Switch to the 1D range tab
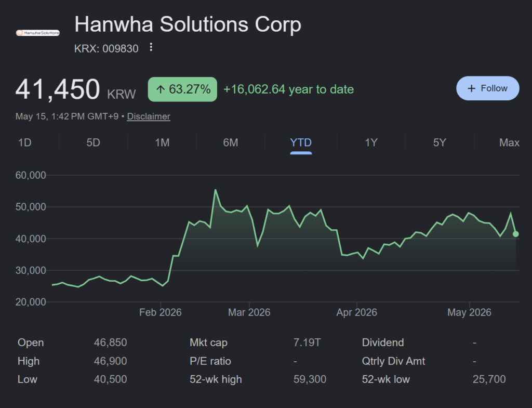This screenshot has width=532, height=408. coord(25,142)
